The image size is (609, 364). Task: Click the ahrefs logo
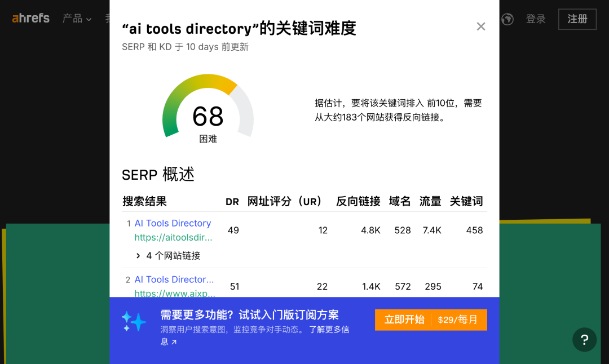pyautogui.click(x=31, y=18)
